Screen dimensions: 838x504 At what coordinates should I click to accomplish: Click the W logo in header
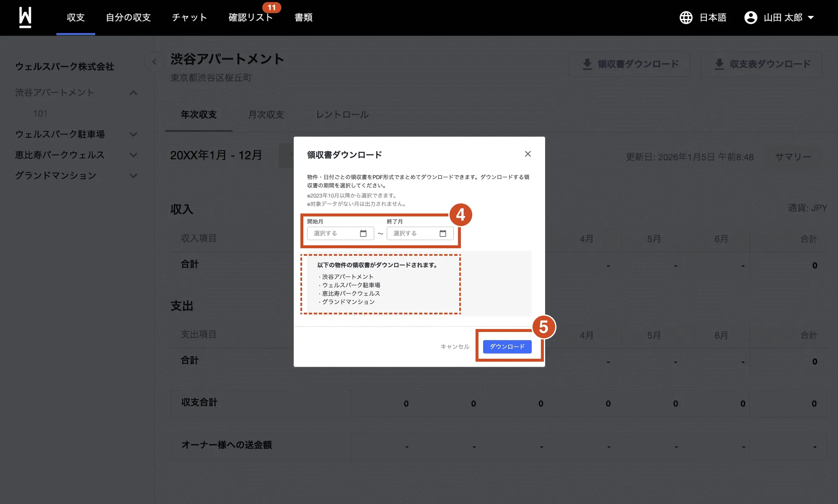click(x=25, y=18)
